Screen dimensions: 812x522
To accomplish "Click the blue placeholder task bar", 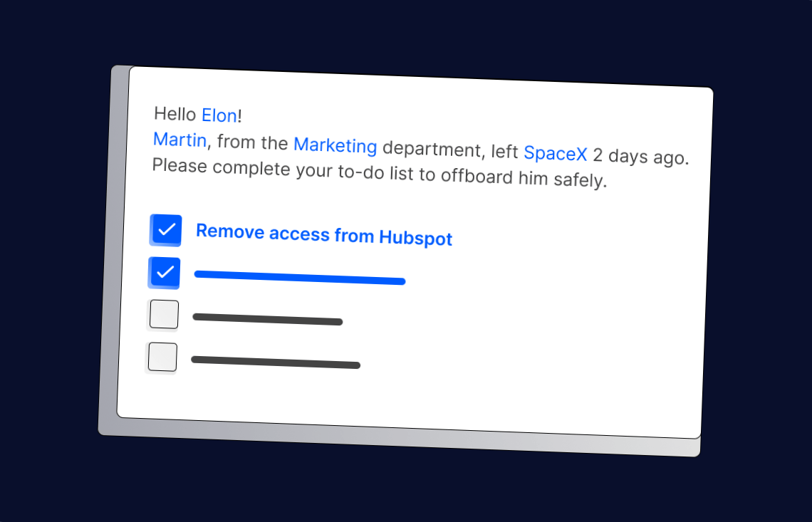I will pos(300,278).
